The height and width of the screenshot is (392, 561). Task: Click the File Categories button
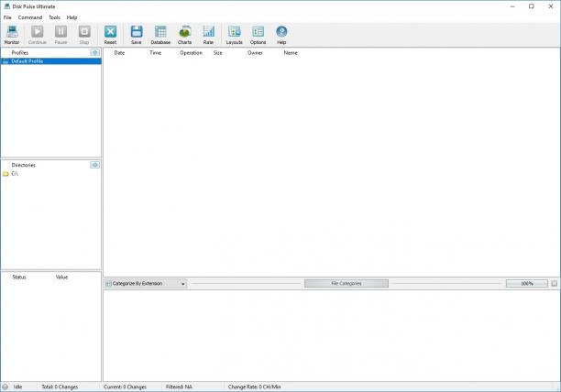coord(346,283)
